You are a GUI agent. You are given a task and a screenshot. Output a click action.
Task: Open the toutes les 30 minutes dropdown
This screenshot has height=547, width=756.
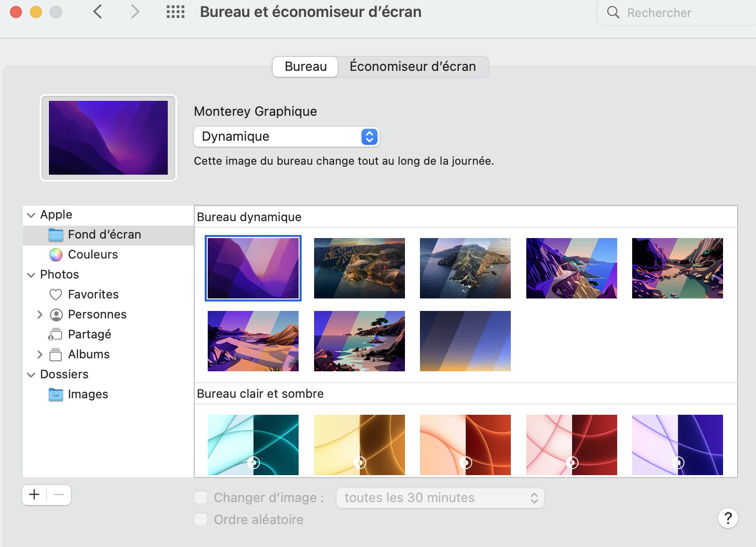click(440, 498)
